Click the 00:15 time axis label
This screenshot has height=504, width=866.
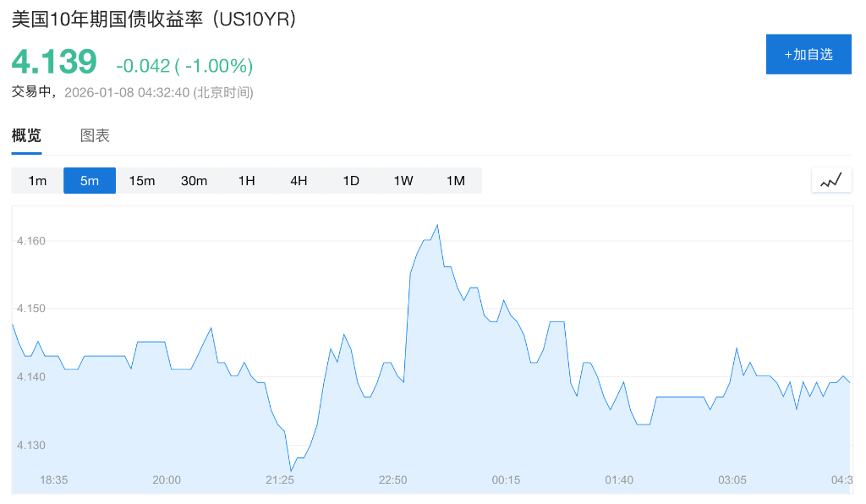(506, 480)
